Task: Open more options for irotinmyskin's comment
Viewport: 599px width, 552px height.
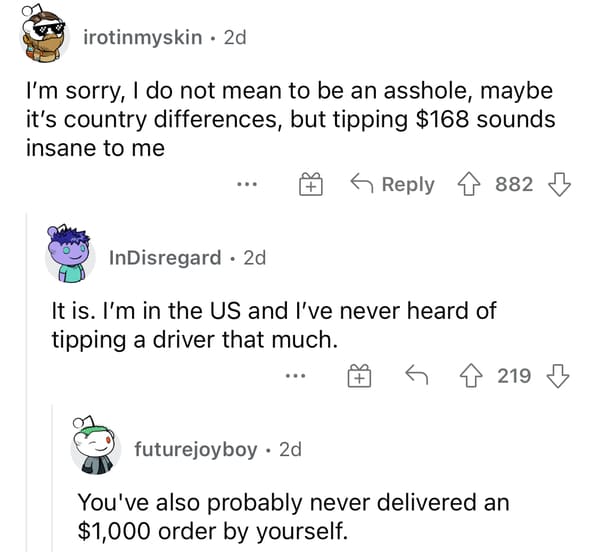Action: [247, 185]
